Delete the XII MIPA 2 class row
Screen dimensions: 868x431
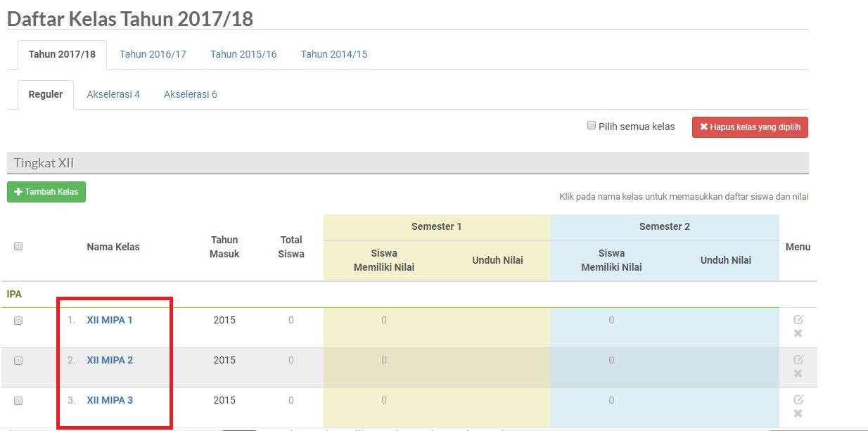(798, 373)
